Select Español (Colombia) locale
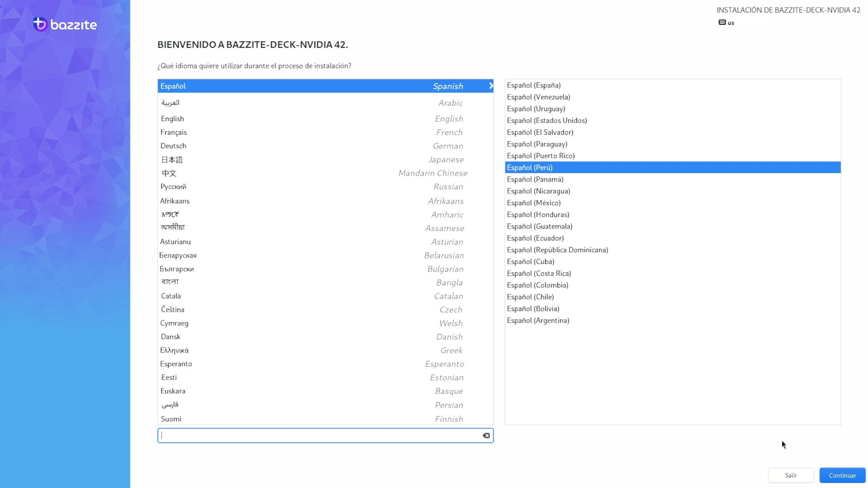The width and height of the screenshot is (868, 488). pos(537,285)
